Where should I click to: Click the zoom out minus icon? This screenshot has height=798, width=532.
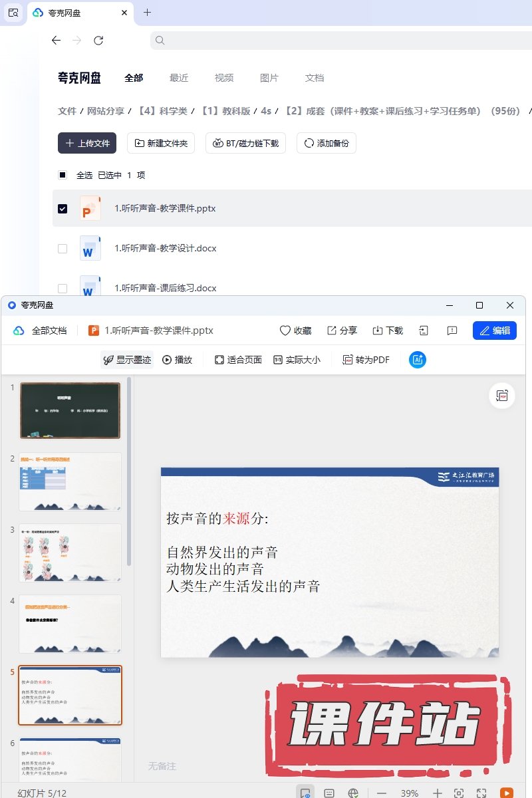pos(382,793)
